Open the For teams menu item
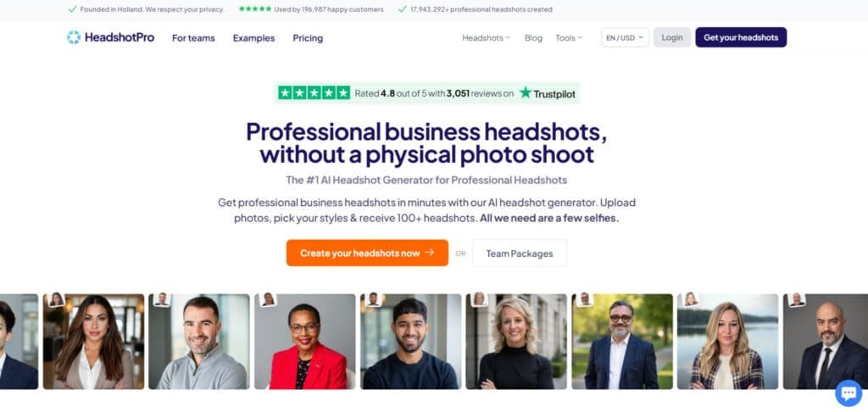This screenshot has width=868, height=412. pyautogui.click(x=193, y=37)
